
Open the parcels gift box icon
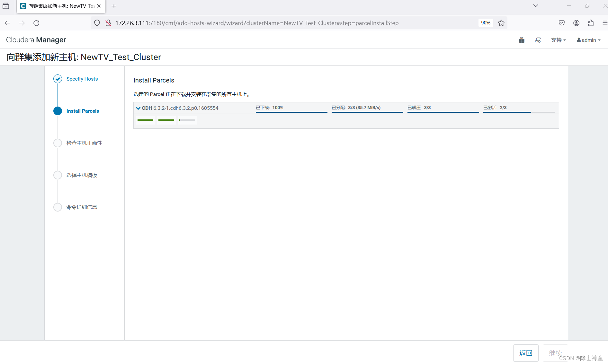point(522,40)
